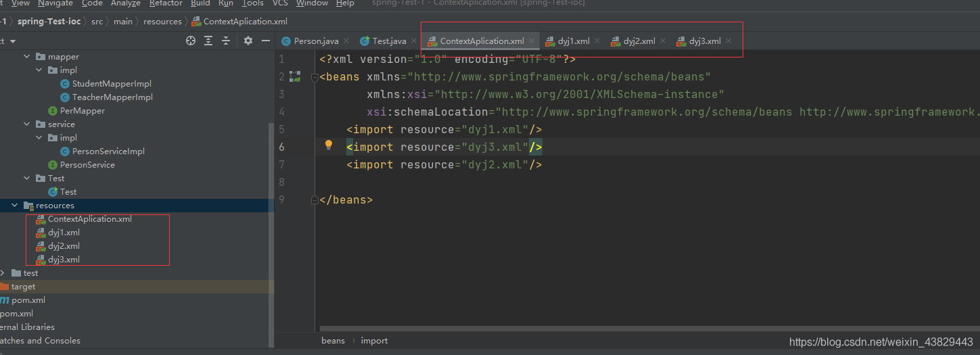
Task: Open dyj1.xml from the project tree
Action: (64, 233)
